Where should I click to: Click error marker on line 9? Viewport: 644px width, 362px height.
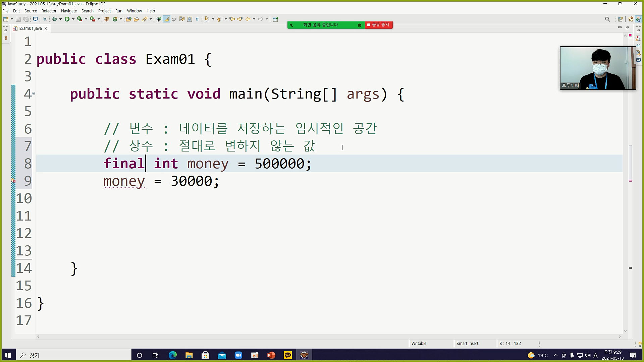[14, 181]
